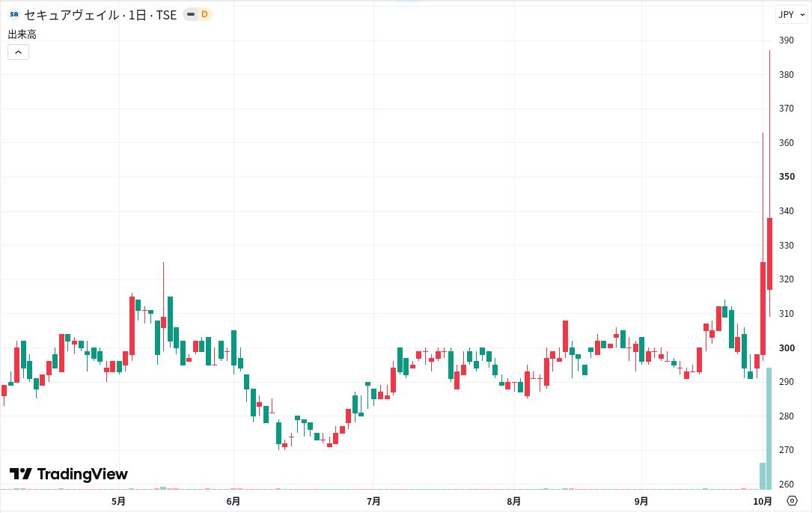Click the 360 price axis label

tap(786, 142)
